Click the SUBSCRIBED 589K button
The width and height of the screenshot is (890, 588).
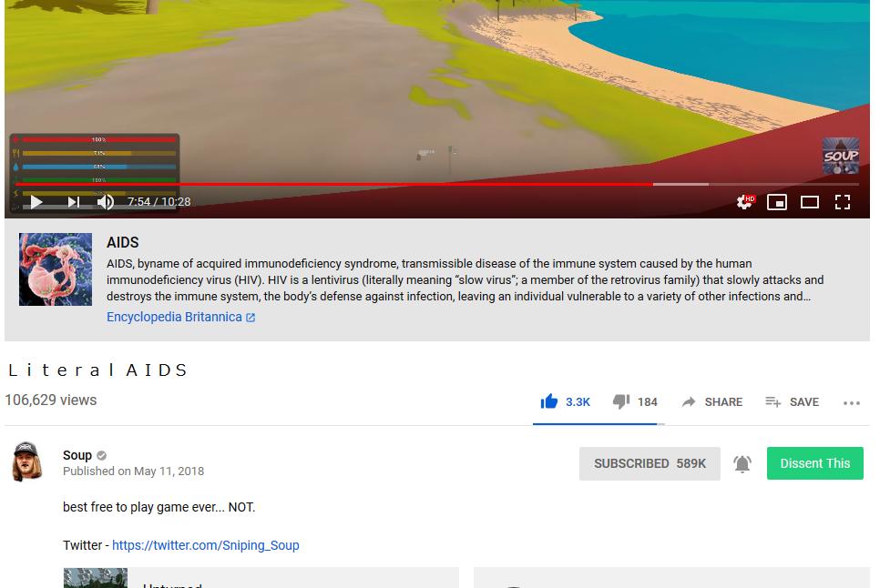(650, 463)
